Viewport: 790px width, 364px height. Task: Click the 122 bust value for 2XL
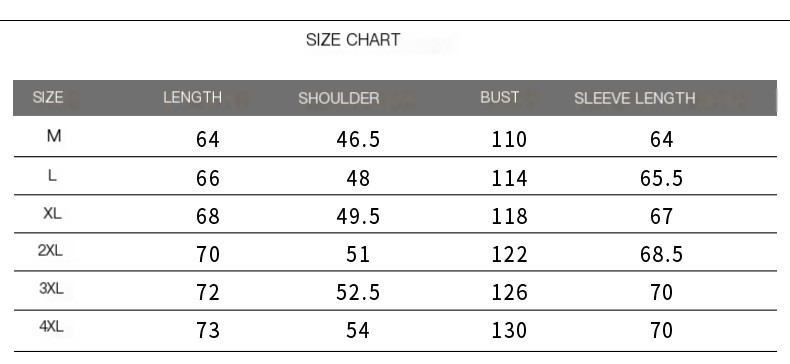pyautogui.click(x=509, y=254)
